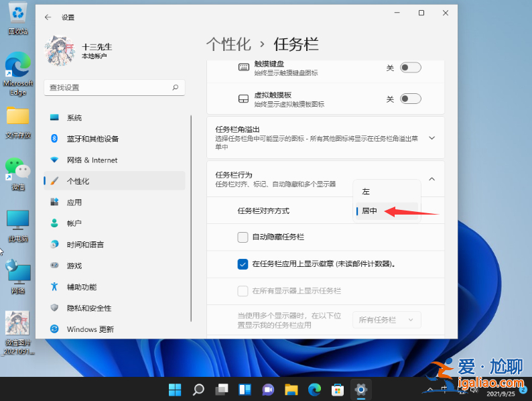This screenshot has width=532, height=401.
Task: Select the 文件存放 folder on desktop
Action: point(18,123)
